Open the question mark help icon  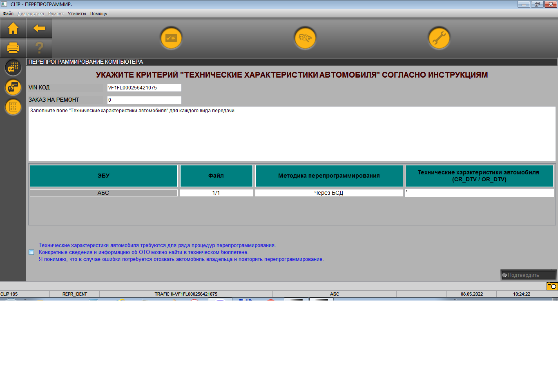(x=39, y=48)
